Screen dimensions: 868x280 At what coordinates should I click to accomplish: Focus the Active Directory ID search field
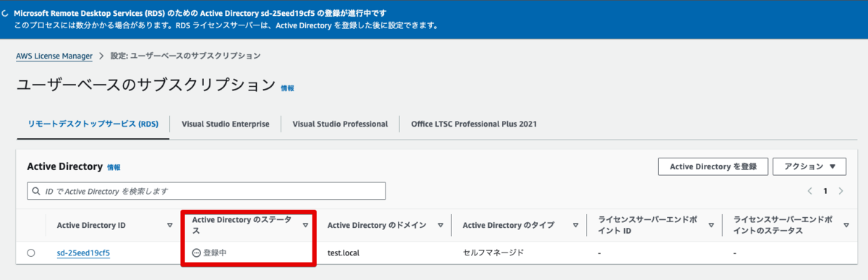(x=206, y=191)
